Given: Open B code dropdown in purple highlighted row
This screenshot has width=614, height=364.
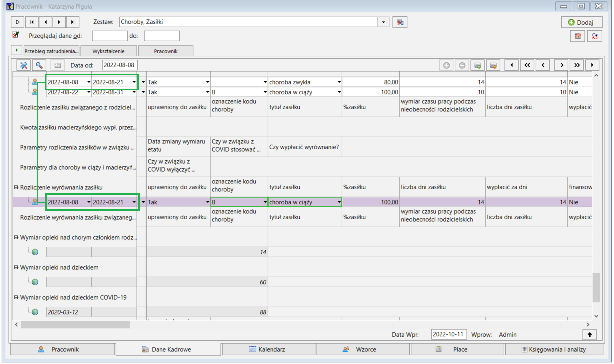Looking at the screenshot, I should pyautogui.click(x=265, y=202).
